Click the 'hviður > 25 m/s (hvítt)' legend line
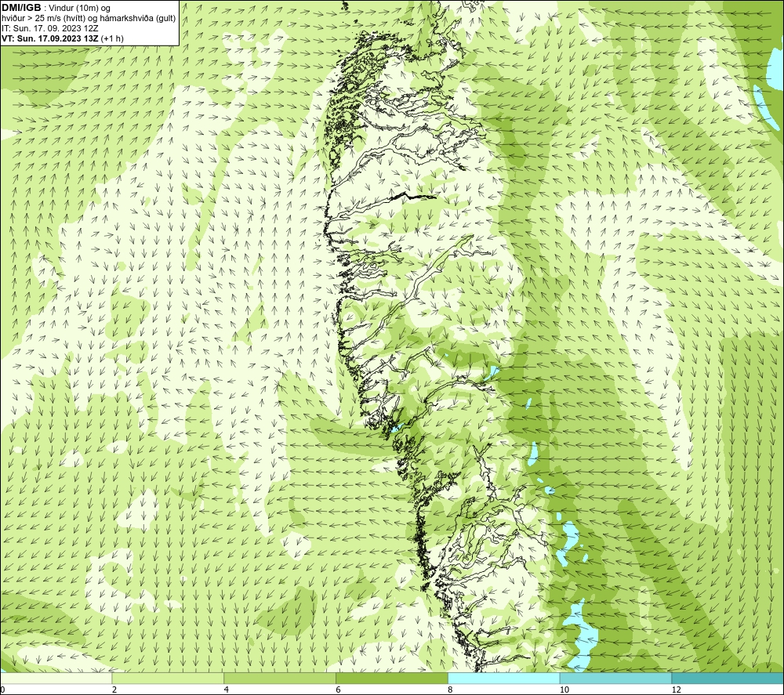The width and height of the screenshot is (784, 695). pyautogui.click(x=89, y=18)
